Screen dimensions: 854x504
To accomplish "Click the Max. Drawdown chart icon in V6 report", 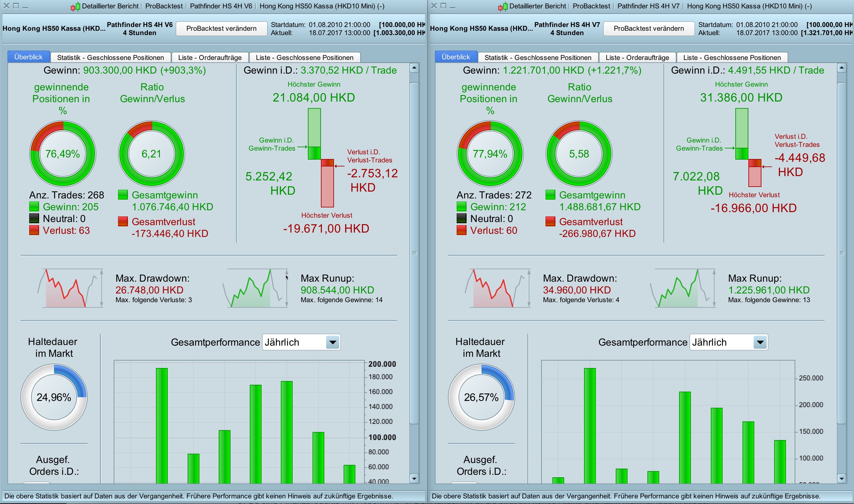I will coord(70,288).
